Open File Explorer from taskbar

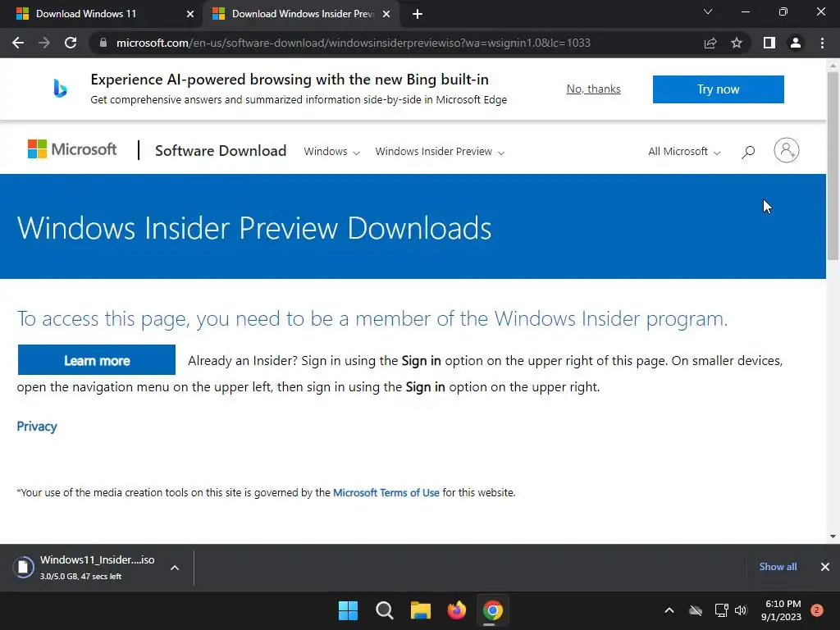pos(421,610)
